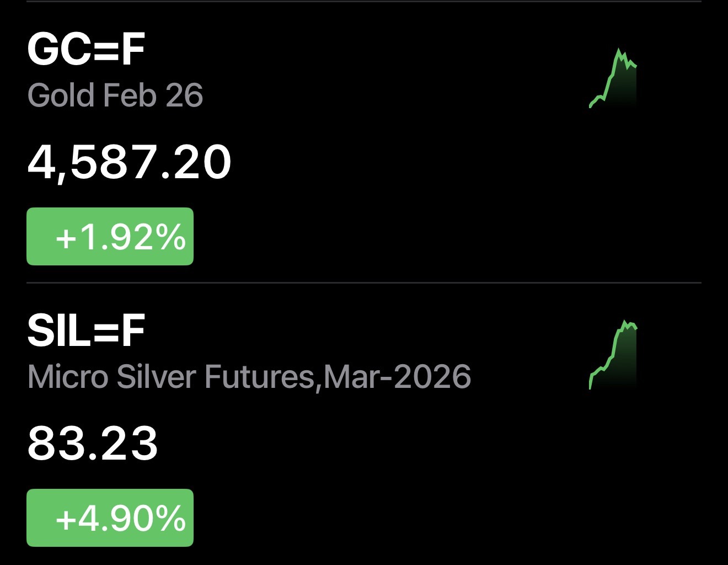Click the divider between gold and silver rows
Viewport: 728px width, 565px height.
click(x=364, y=283)
